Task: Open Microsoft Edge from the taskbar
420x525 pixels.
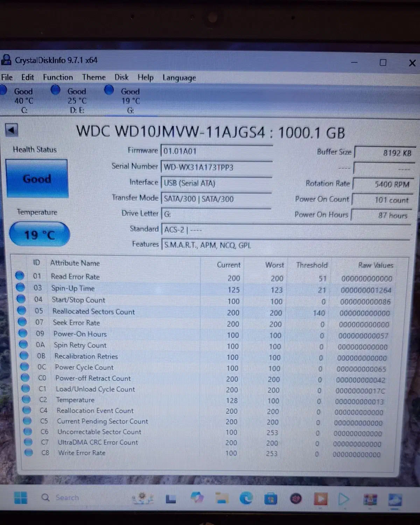Action: click(246, 498)
